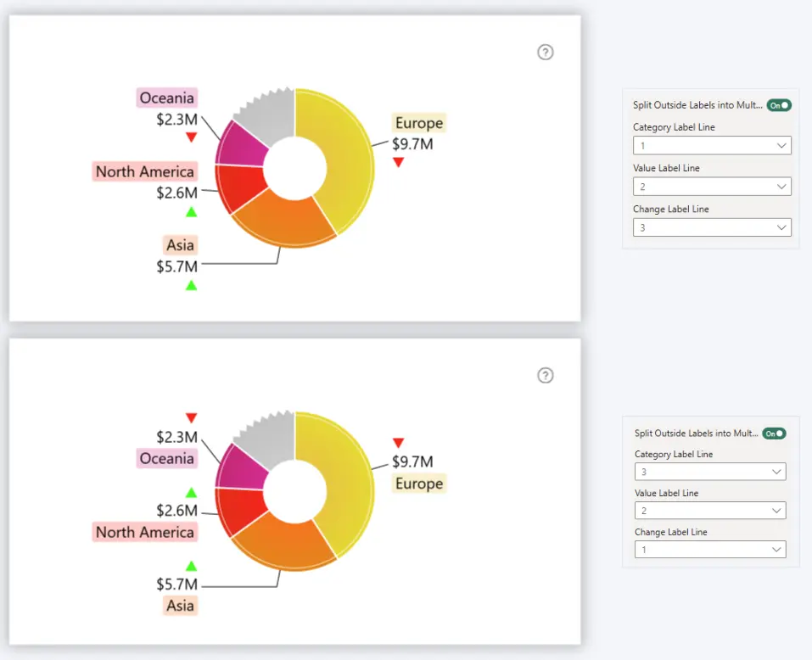Expand Change Label Line dropdown showing 3

pos(711,227)
